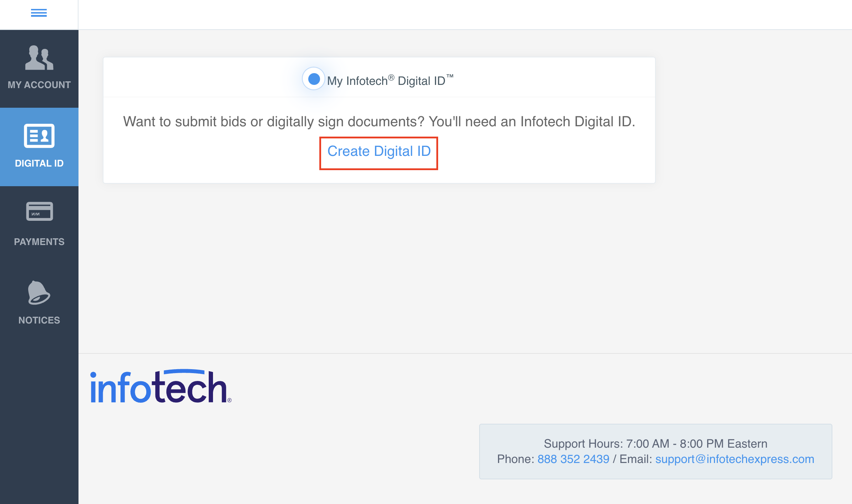Screen dimensions: 852x504
Task: Click the Support Hours text line
Action: tap(655, 444)
